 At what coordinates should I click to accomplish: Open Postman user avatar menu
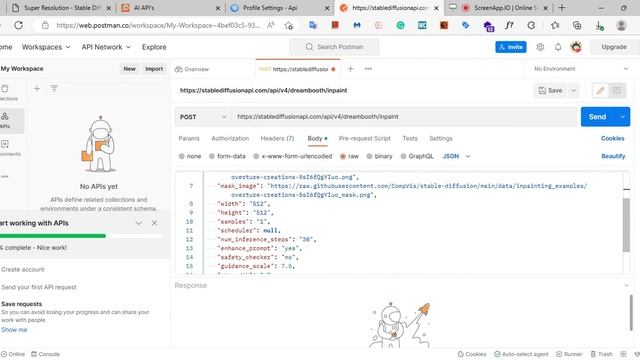point(576,47)
